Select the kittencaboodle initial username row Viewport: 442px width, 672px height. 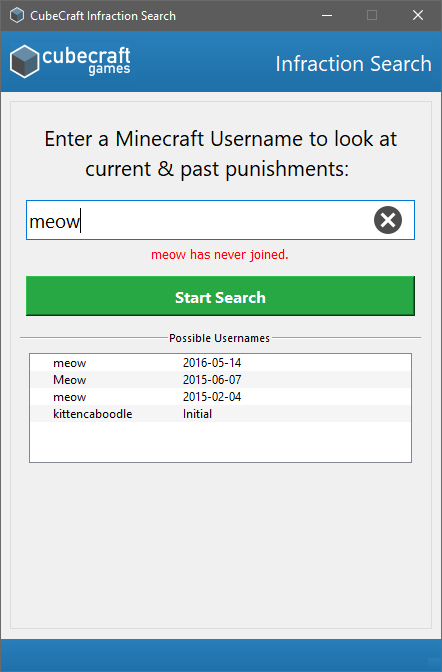coord(220,414)
